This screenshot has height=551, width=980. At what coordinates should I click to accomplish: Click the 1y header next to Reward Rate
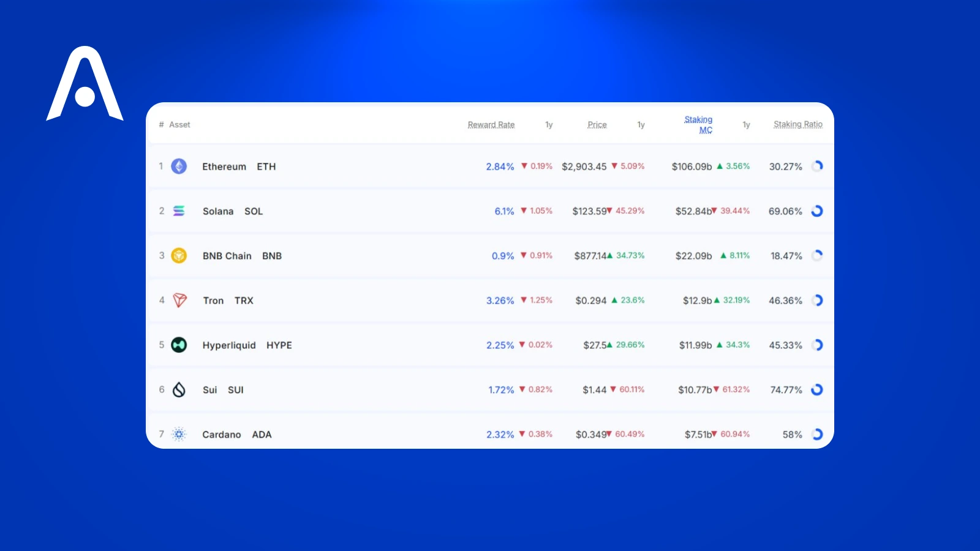pyautogui.click(x=548, y=124)
